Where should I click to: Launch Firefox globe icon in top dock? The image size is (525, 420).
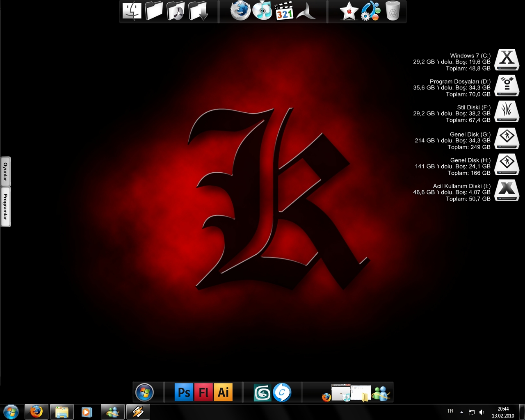[240, 11]
